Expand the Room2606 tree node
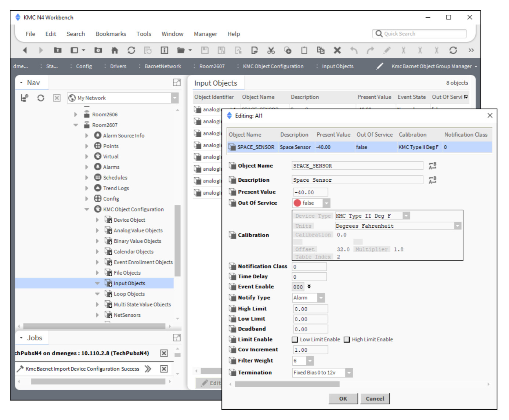 tap(76, 115)
